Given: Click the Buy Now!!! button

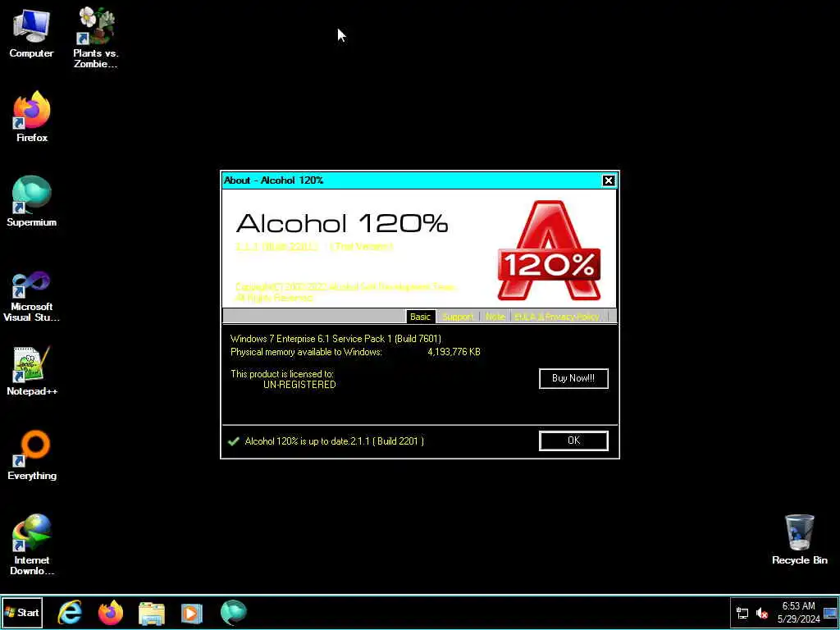Looking at the screenshot, I should 573,378.
